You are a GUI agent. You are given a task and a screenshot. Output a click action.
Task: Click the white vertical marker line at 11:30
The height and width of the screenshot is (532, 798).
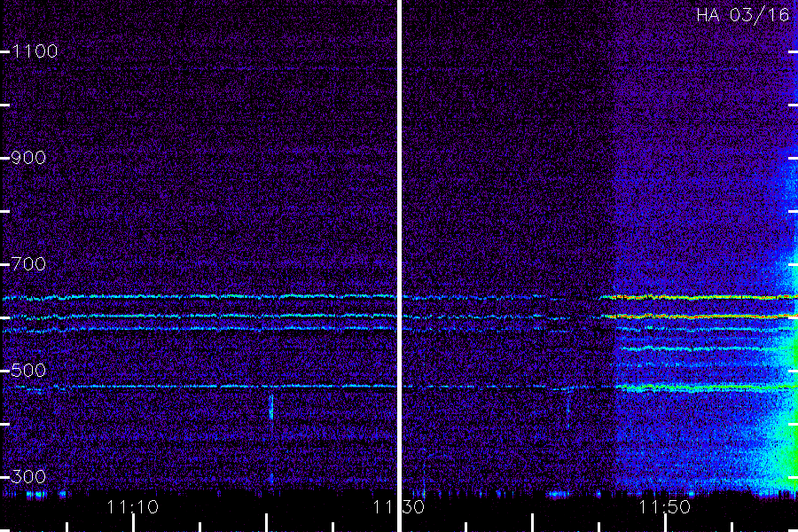pos(399,266)
